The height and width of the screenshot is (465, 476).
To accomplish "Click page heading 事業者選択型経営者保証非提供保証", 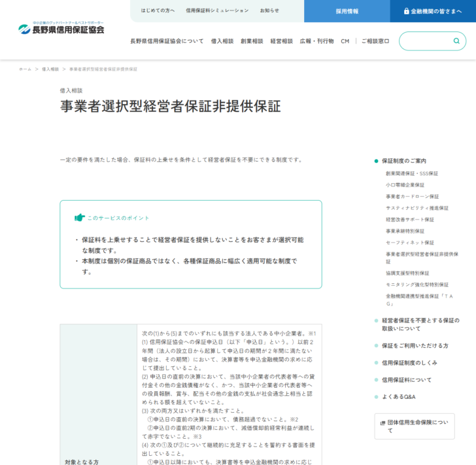I will [x=170, y=107].
